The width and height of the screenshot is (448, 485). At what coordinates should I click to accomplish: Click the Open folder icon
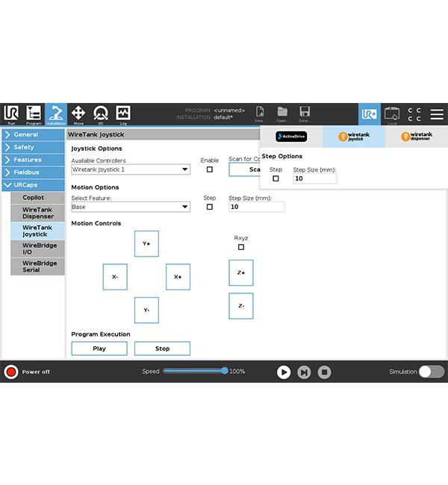coord(281,113)
